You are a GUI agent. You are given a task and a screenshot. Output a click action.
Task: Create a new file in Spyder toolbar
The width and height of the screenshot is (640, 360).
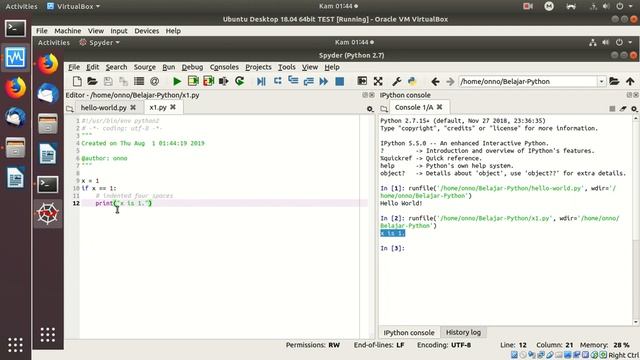[77, 81]
